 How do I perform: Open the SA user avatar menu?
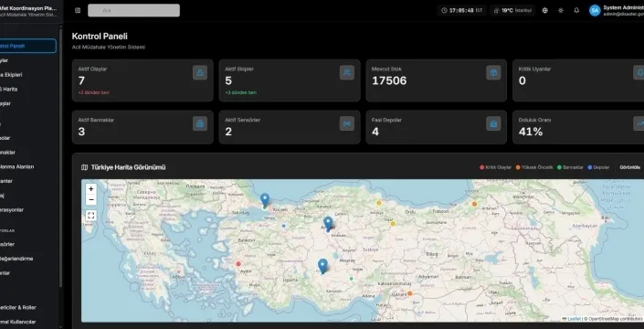(x=595, y=10)
